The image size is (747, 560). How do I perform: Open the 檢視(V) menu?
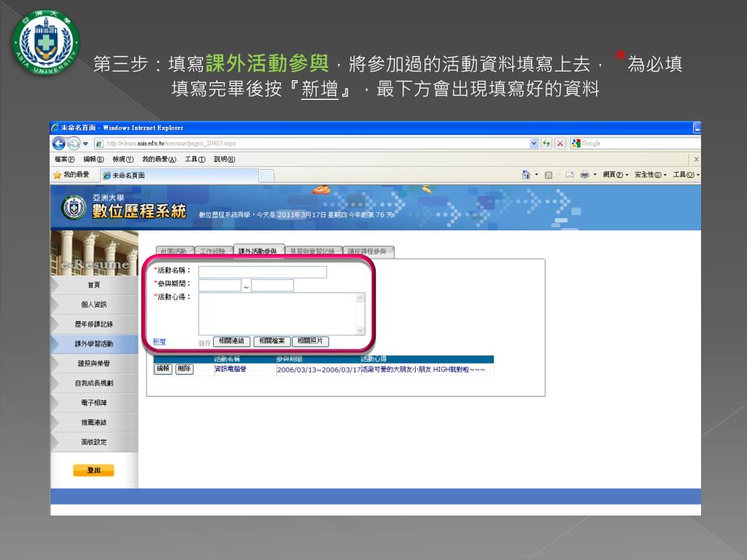(123, 159)
